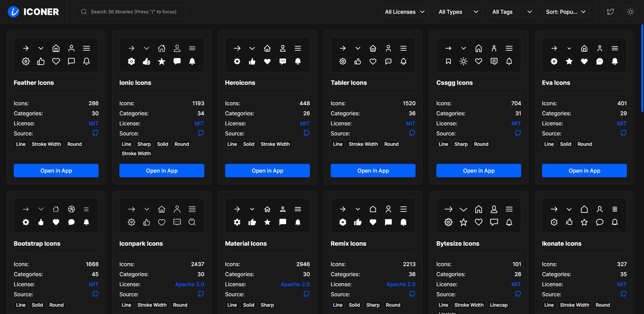Open Material Icons source GitHub icon
Image resolution: width=644 pixels, height=314 pixels.
[307, 294]
